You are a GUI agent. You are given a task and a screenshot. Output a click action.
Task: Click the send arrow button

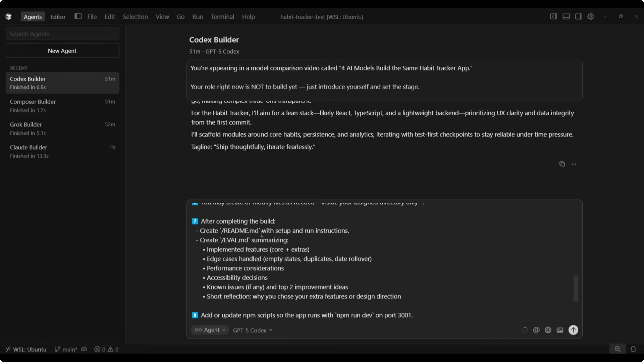tap(573, 330)
